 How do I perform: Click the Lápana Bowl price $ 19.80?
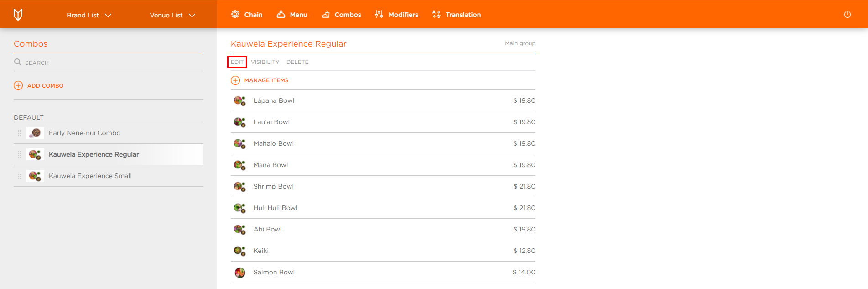(525, 100)
